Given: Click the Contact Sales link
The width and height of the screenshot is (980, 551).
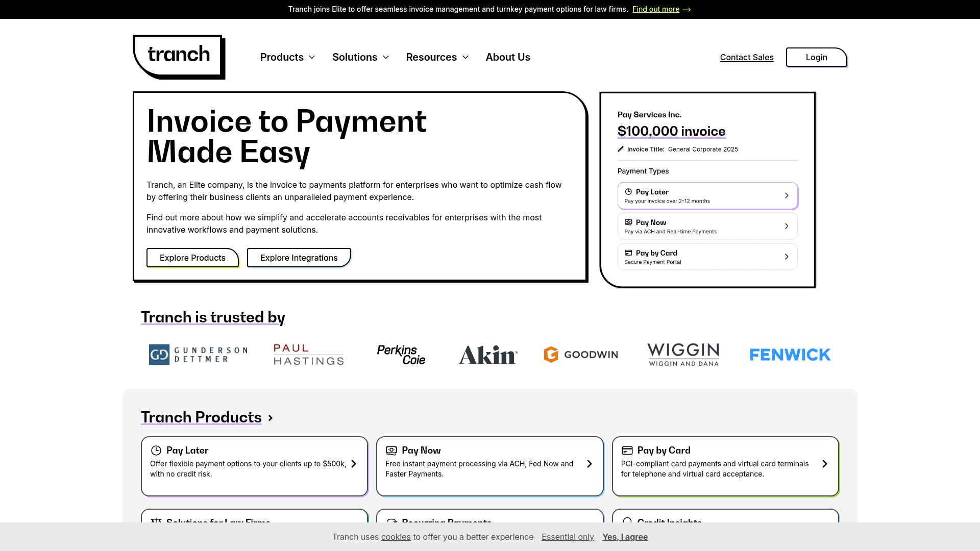Looking at the screenshot, I should pyautogui.click(x=747, y=57).
